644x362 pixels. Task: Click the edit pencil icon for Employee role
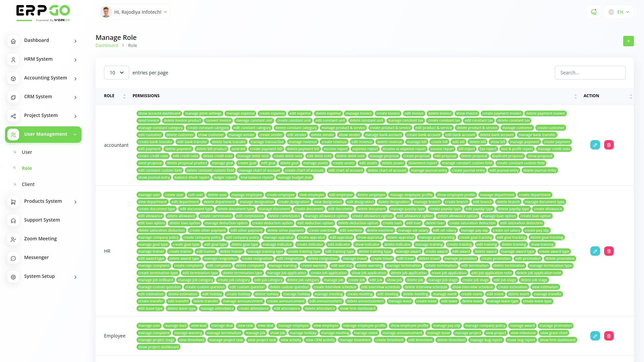click(595, 336)
